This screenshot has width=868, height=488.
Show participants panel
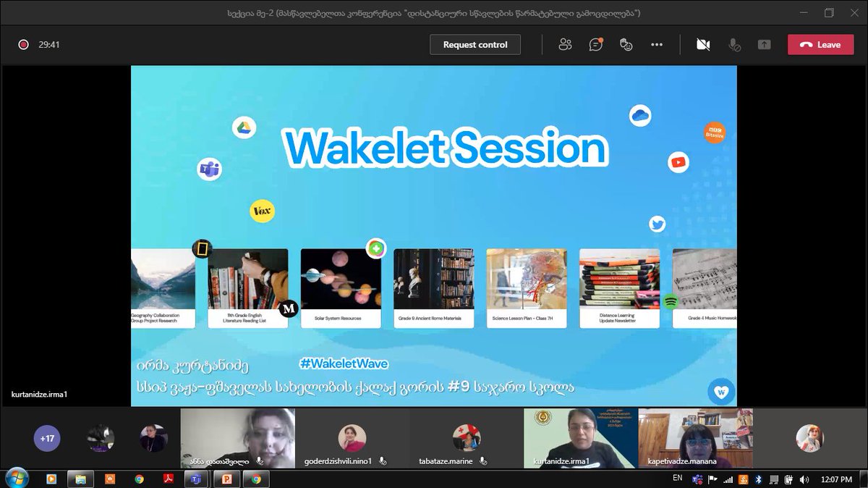pyautogui.click(x=565, y=44)
